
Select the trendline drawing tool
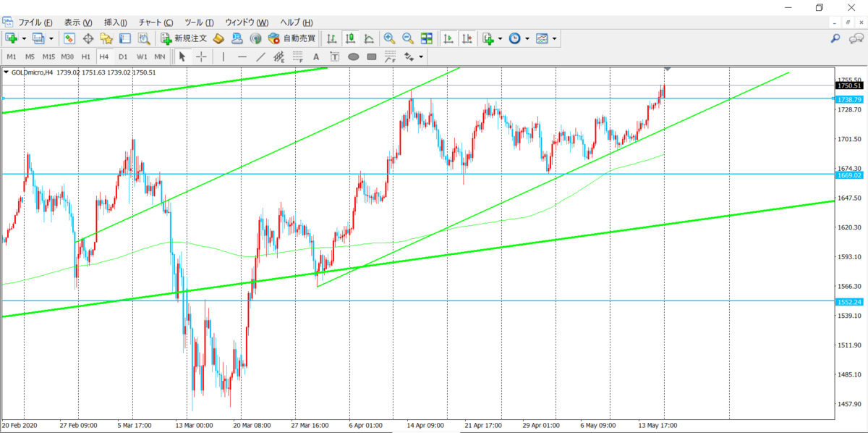coord(260,56)
